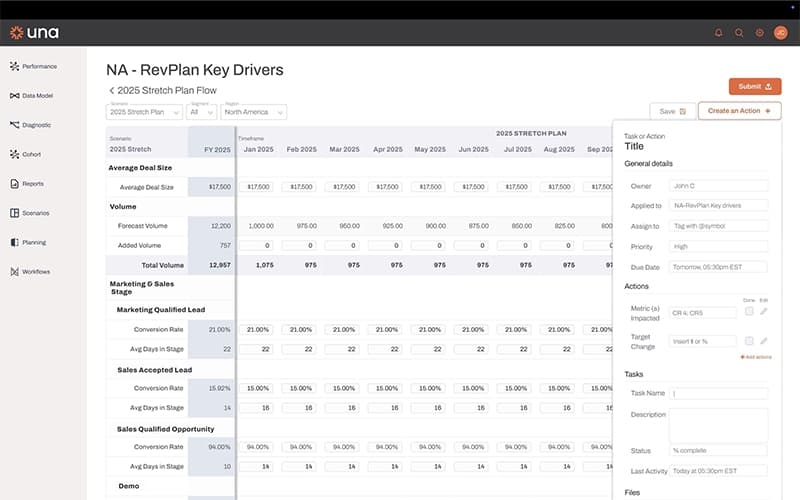
Task: Click the Title heading of the task
Action: point(634,146)
